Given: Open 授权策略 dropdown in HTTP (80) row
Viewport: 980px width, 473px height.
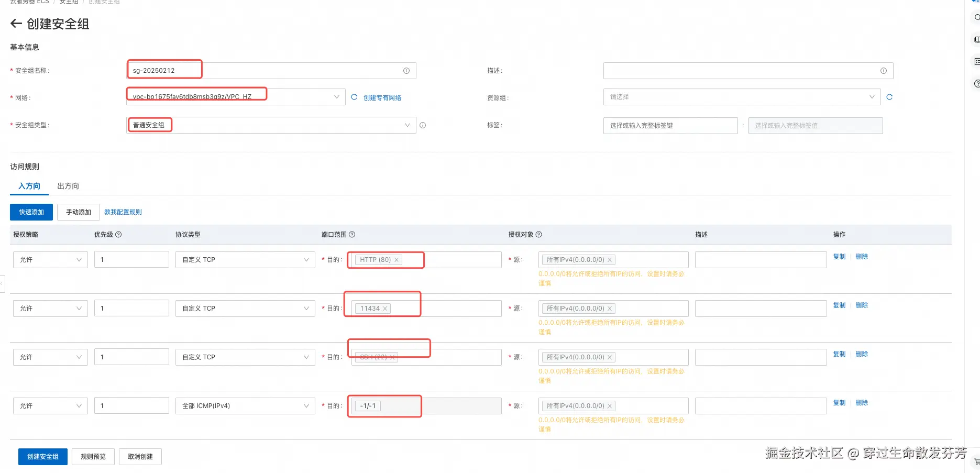Looking at the screenshot, I should [x=50, y=260].
